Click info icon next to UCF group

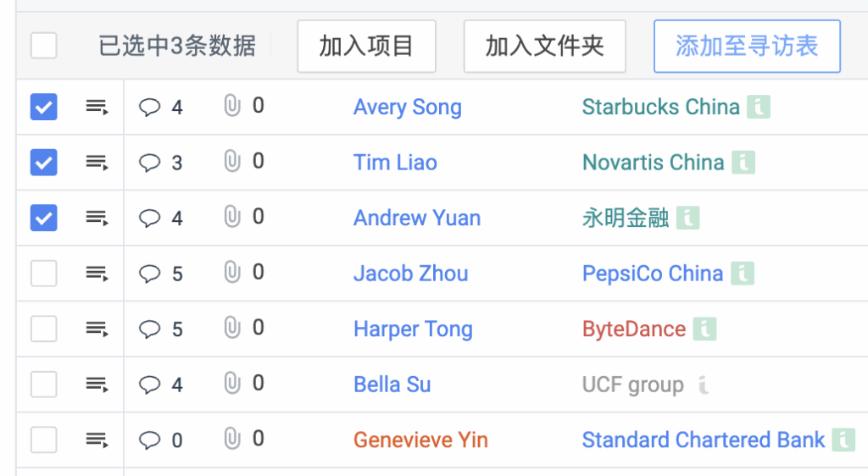tap(703, 385)
